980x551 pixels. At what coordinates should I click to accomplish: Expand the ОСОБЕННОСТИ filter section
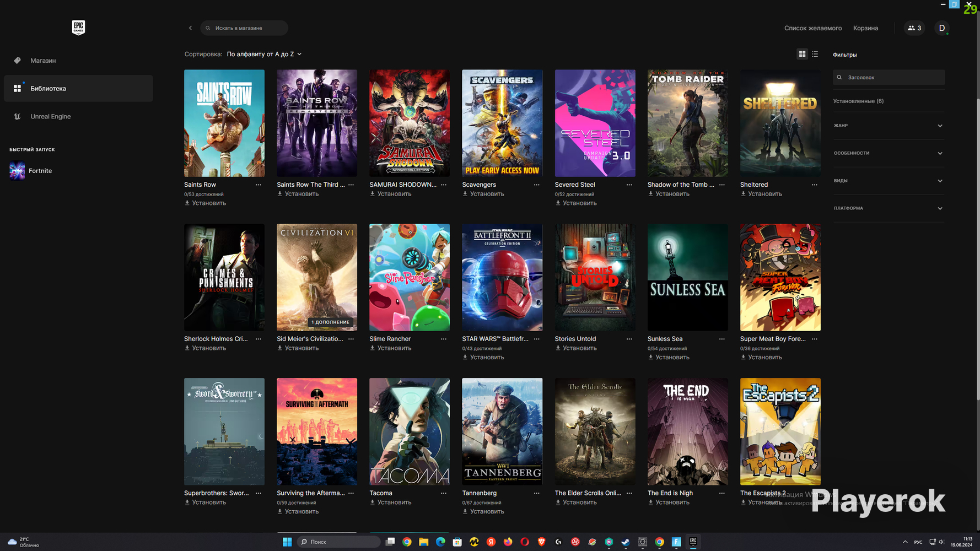tap(888, 153)
